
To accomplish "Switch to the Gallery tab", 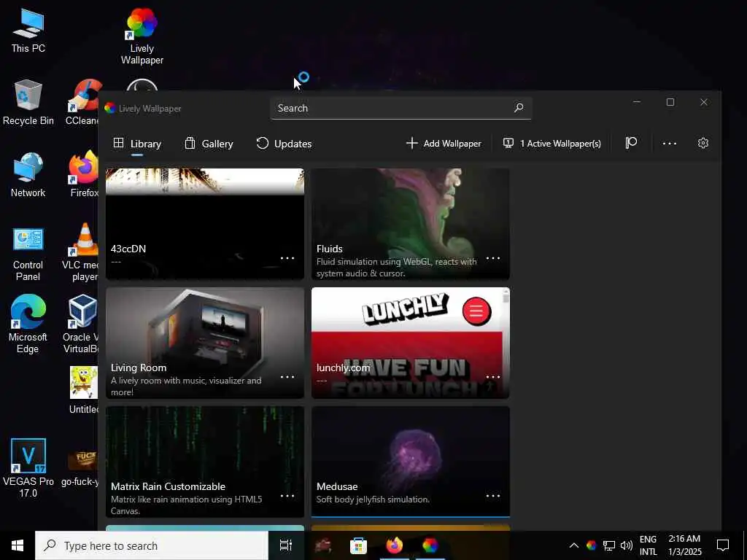I will [x=209, y=144].
